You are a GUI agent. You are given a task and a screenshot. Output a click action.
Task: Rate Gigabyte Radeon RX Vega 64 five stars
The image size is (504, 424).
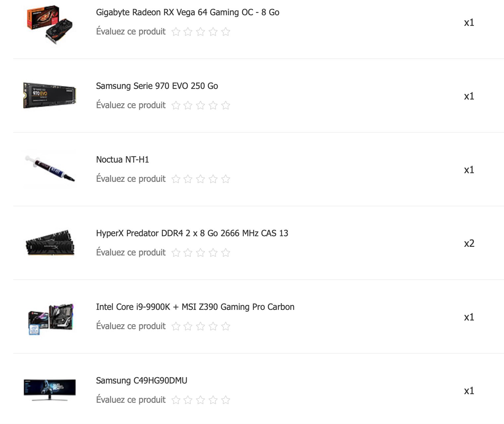[x=226, y=32]
